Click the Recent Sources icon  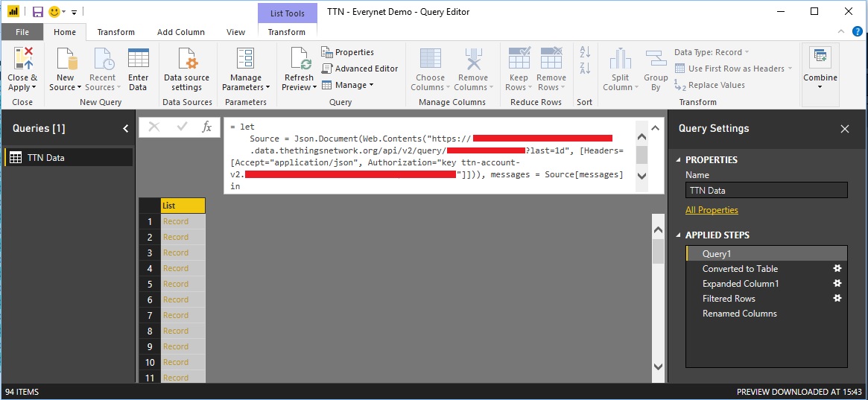click(x=103, y=59)
